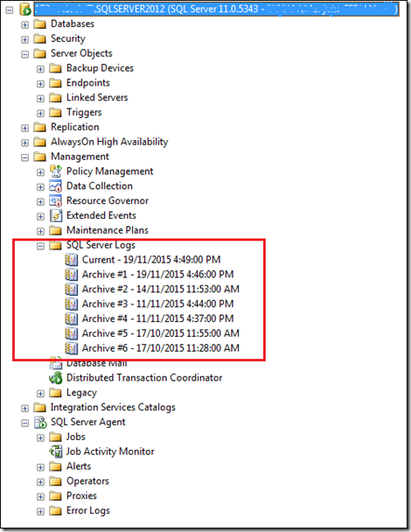The width and height of the screenshot is (411, 532).
Task: Select 'Triggers' label
Action: [x=84, y=113]
